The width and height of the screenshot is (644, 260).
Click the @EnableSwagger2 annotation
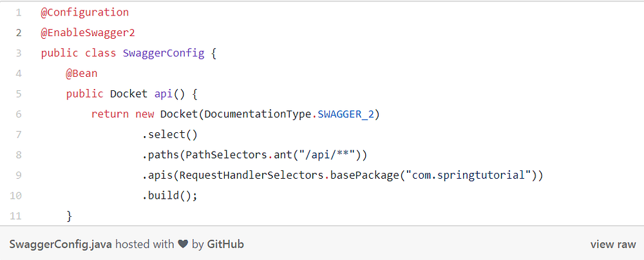88,32
